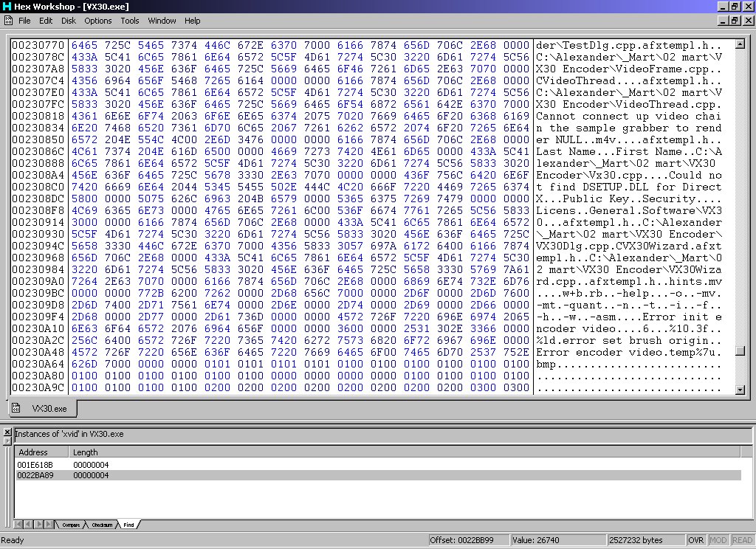Switch to the Checksum results tab

[x=102, y=525]
